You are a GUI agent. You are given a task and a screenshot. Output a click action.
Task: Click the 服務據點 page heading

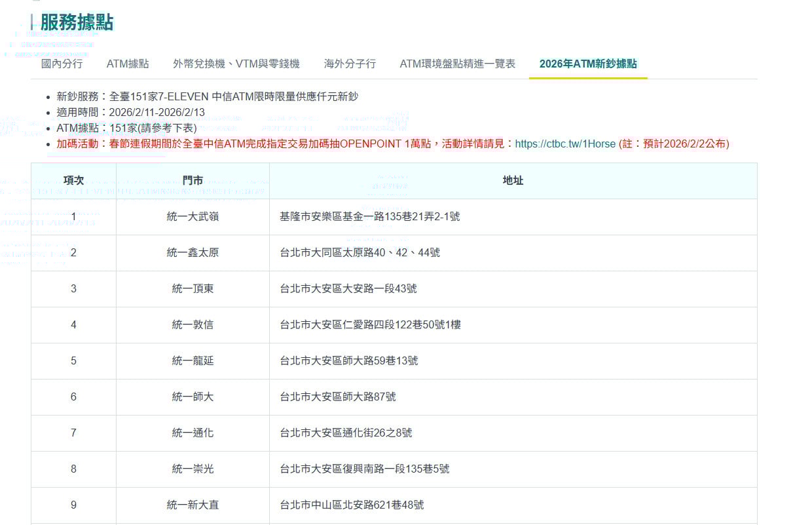click(77, 22)
